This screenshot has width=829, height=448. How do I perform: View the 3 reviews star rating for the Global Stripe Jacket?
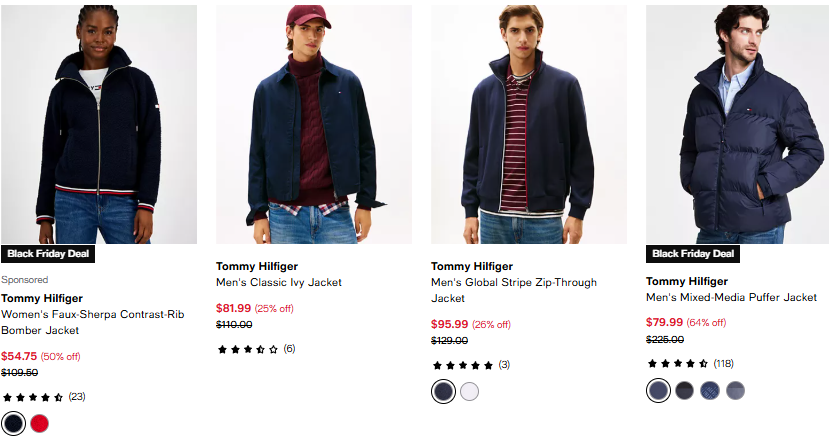click(x=462, y=365)
